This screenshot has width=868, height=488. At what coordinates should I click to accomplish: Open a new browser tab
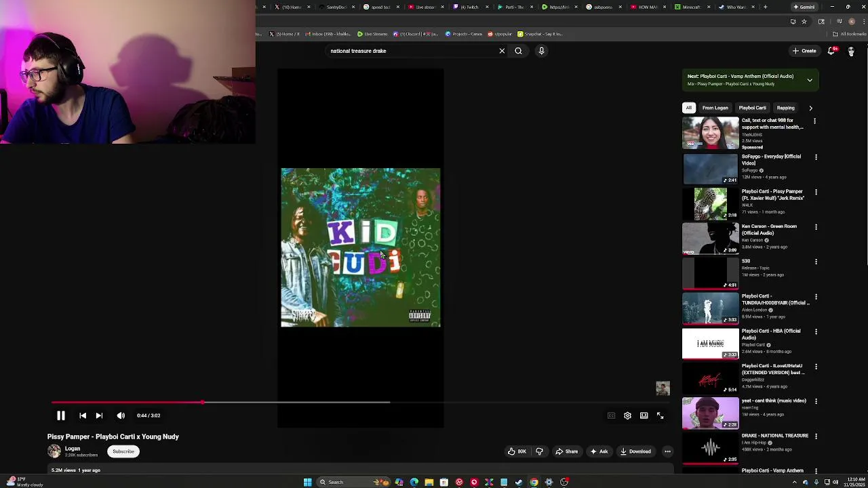pos(765,7)
